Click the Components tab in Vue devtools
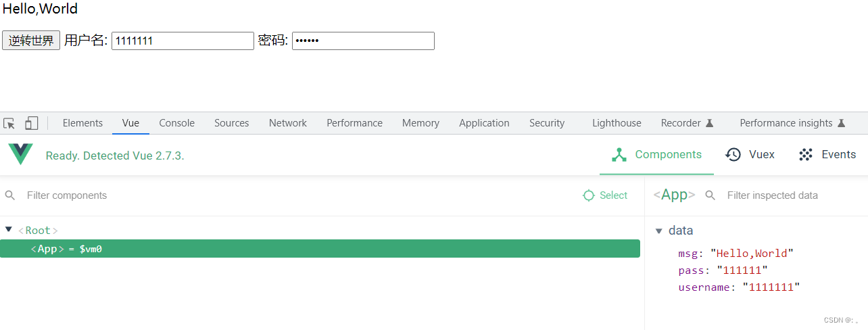The image size is (868, 330). tap(657, 155)
